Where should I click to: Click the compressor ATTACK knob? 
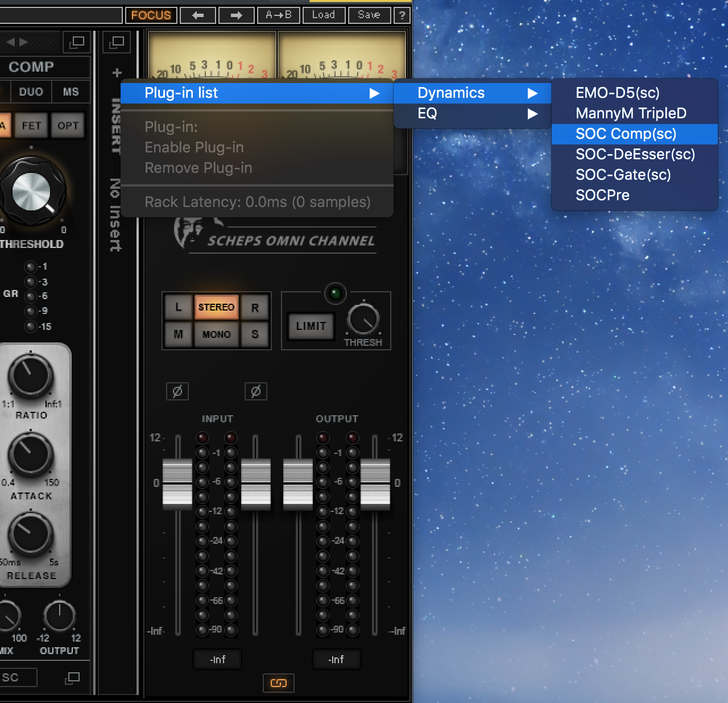pos(30,454)
